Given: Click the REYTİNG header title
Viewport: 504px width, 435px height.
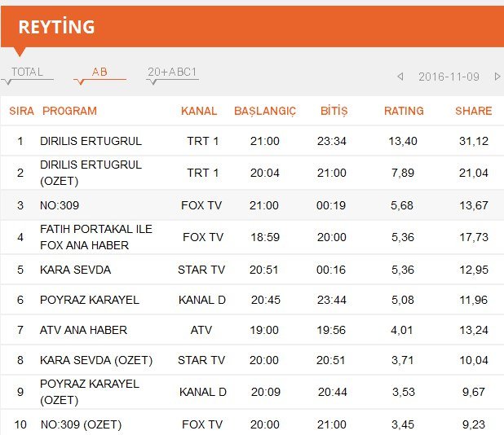Looking at the screenshot, I should [56, 27].
